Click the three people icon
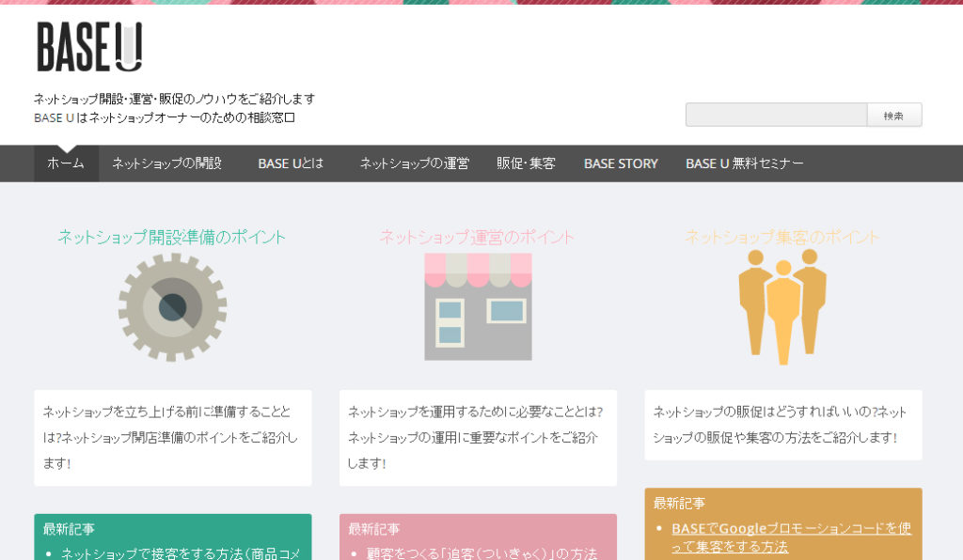963x560 pixels. pos(782,306)
